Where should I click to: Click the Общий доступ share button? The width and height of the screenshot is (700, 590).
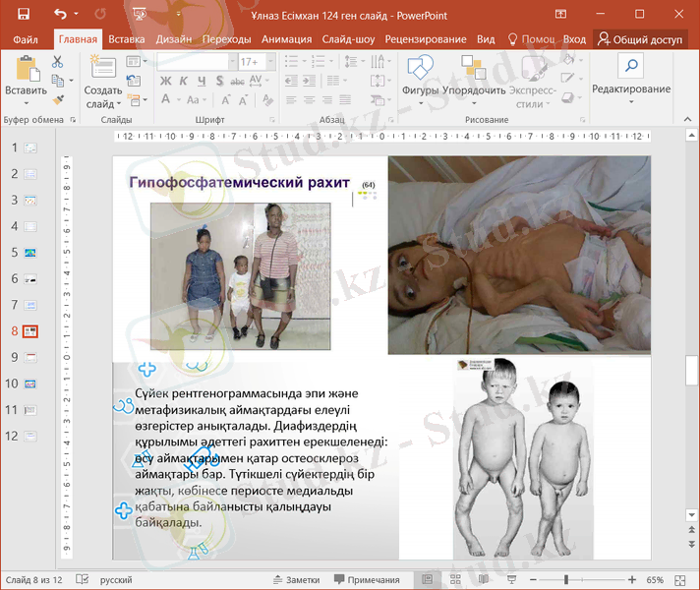(640, 39)
